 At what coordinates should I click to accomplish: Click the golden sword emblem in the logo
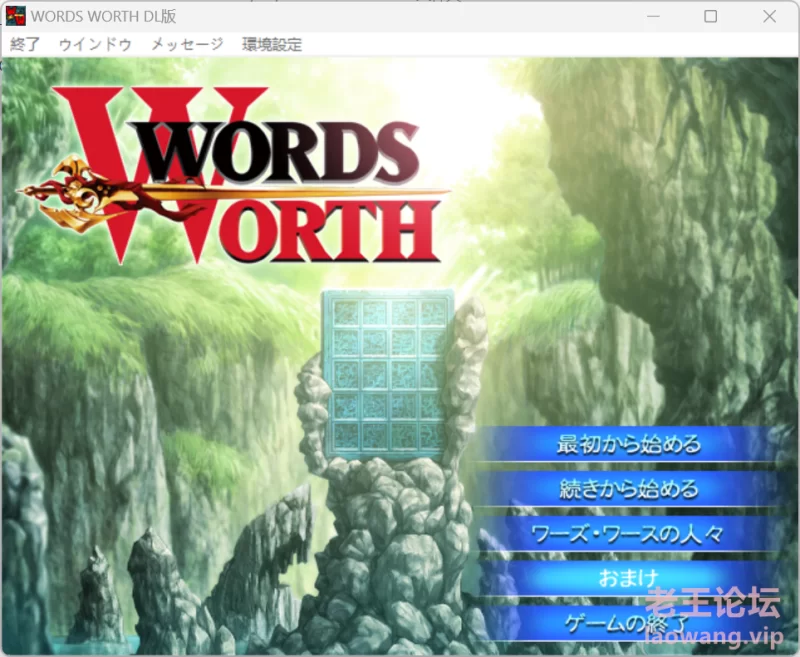pyautogui.click(x=70, y=187)
